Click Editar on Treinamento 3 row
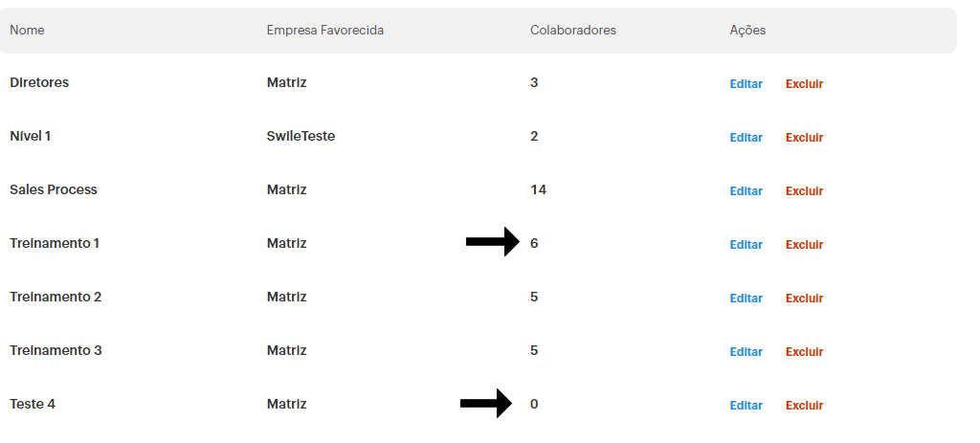 click(x=746, y=352)
